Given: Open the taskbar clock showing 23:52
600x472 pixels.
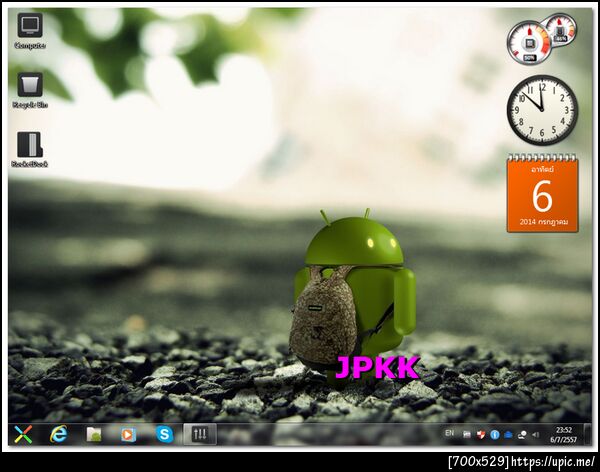Looking at the screenshot, I should pyautogui.click(x=564, y=434).
